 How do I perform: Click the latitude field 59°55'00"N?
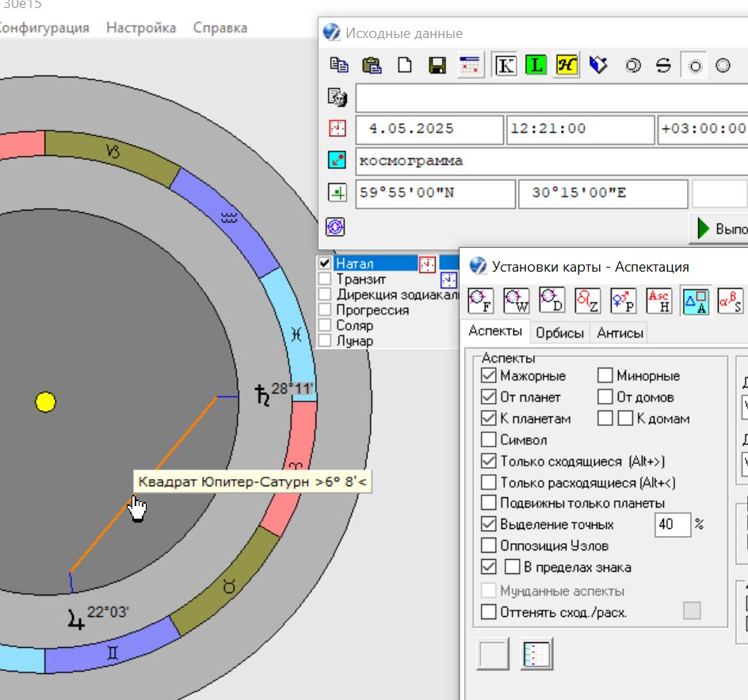pos(435,193)
